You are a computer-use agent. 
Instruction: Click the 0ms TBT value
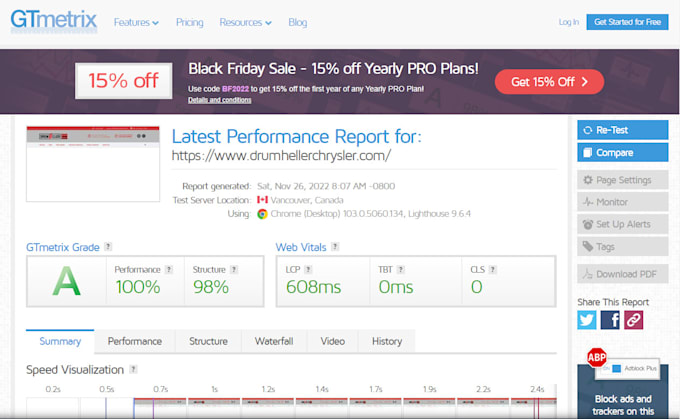tap(396, 287)
